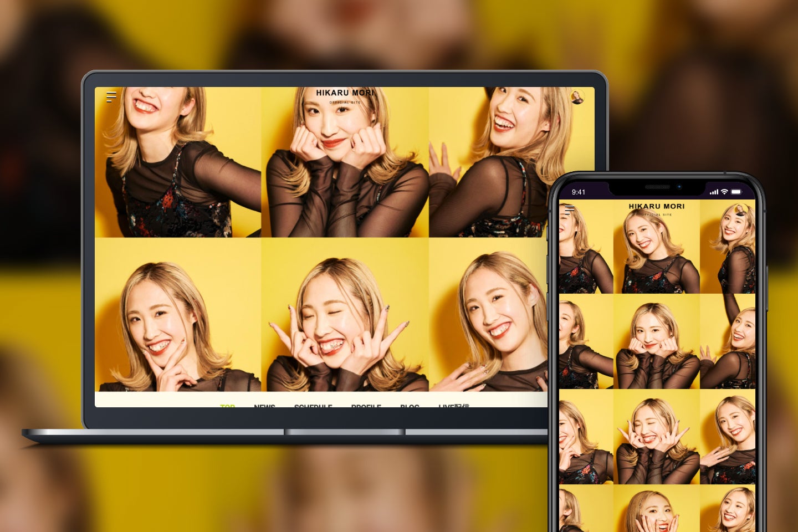
Task: Open the SCHEDULE navigation item
Action: click(x=313, y=406)
